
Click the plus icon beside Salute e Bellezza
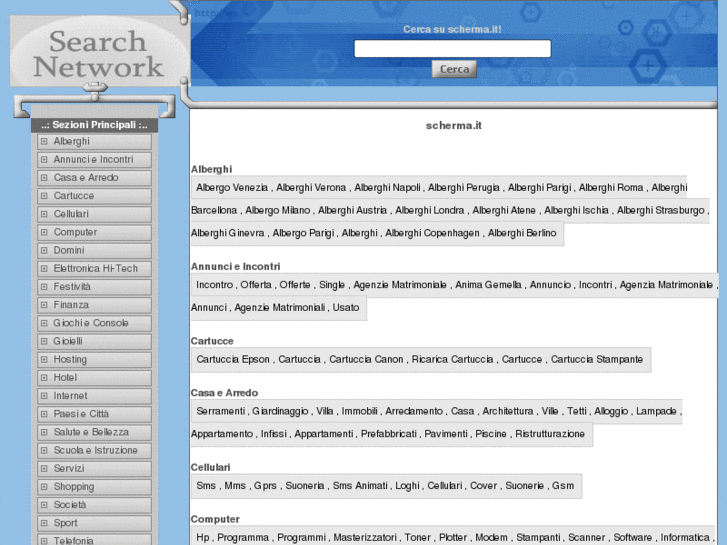(x=44, y=432)
